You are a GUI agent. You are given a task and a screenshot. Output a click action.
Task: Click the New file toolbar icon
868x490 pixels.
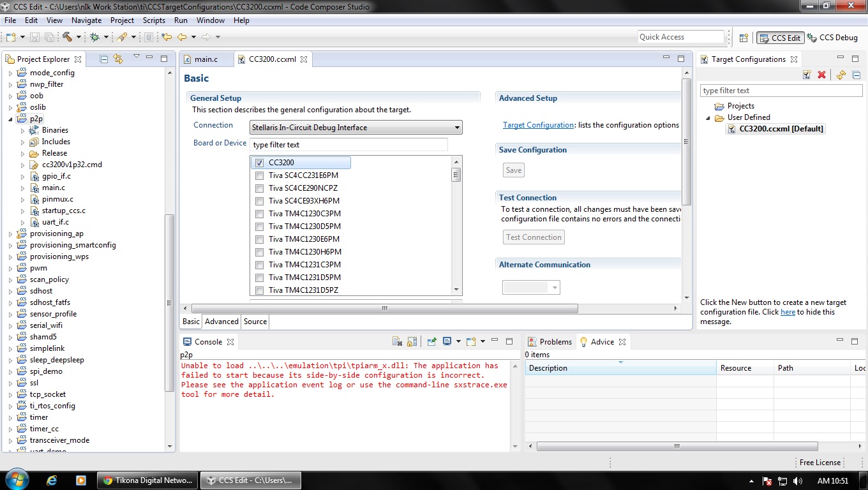(x=11, y=37)
